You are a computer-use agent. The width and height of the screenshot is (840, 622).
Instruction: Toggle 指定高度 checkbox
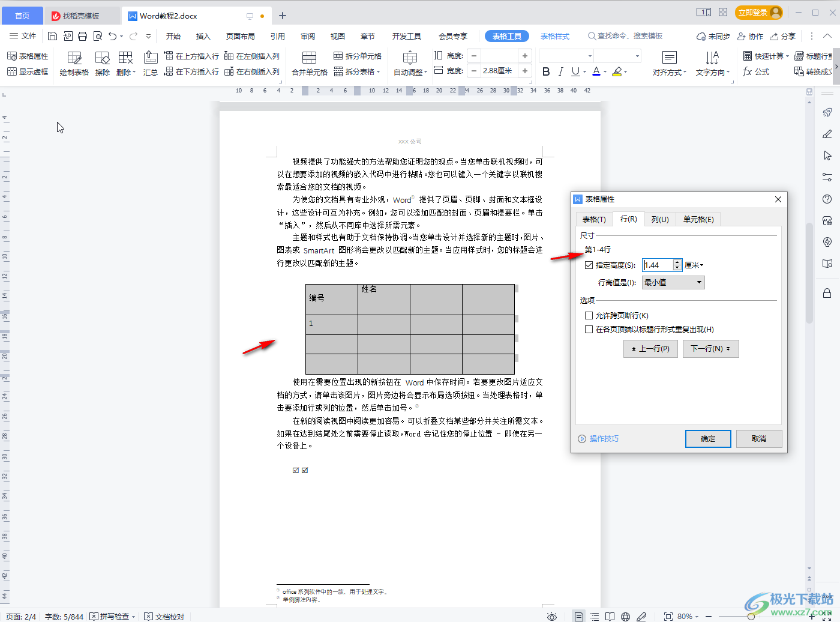tap(589, 265)
